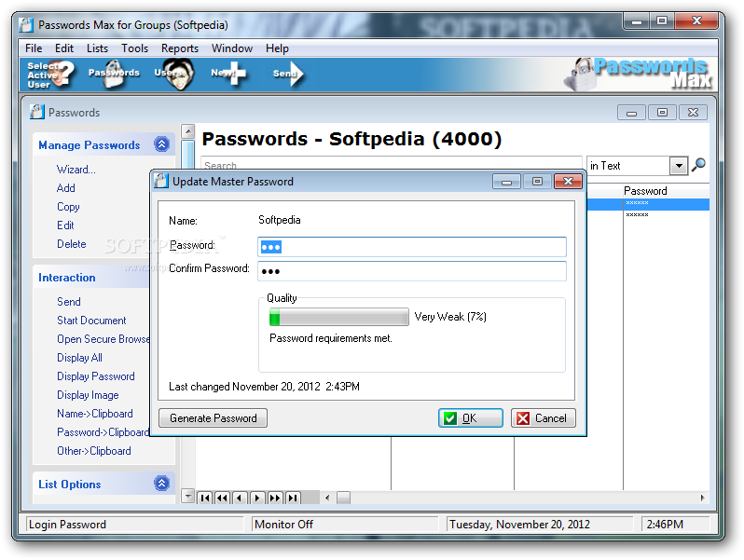Open the Reports menu
Viewport: 744px width, 560px height.
click(180, 48)
